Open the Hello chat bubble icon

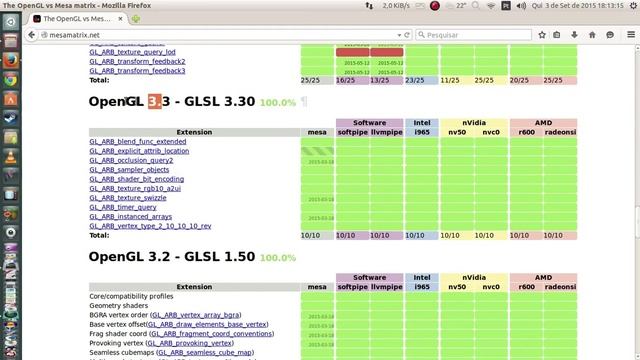pos(610,35)
